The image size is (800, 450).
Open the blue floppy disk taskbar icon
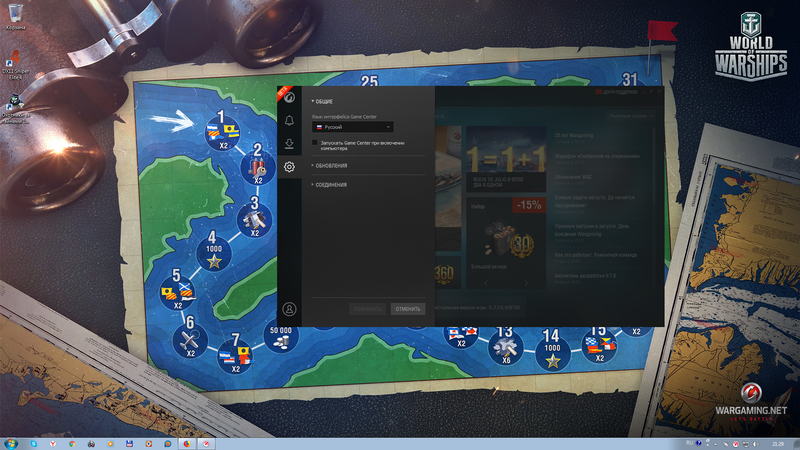point(130,444)
